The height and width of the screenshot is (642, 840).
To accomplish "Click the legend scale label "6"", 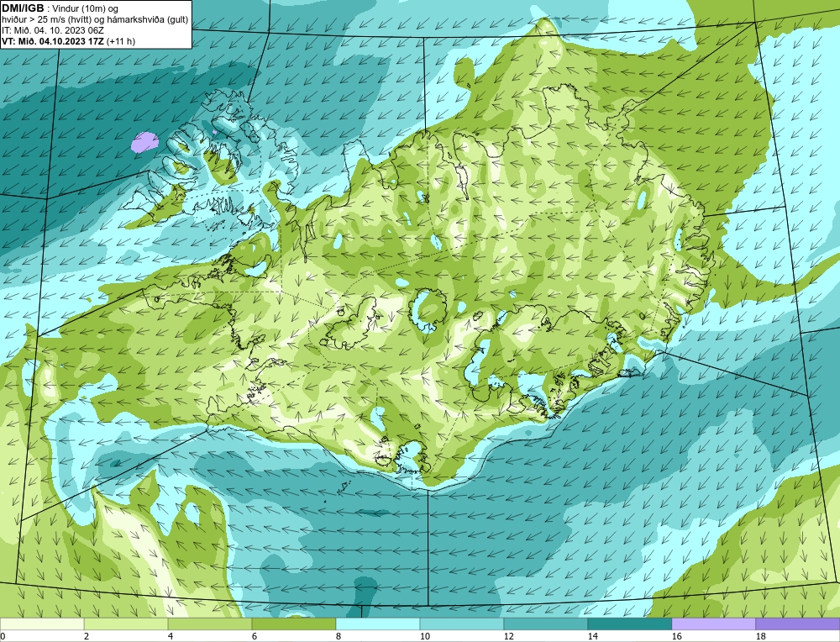I will click(255, 636).
